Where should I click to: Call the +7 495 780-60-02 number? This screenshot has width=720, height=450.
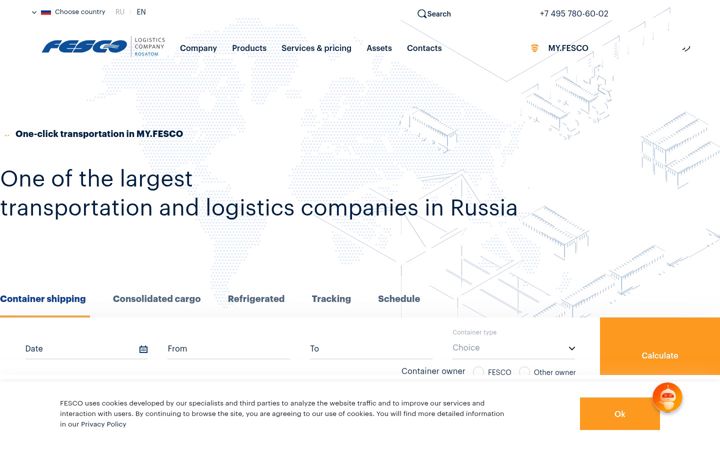[x=574, y=14]
